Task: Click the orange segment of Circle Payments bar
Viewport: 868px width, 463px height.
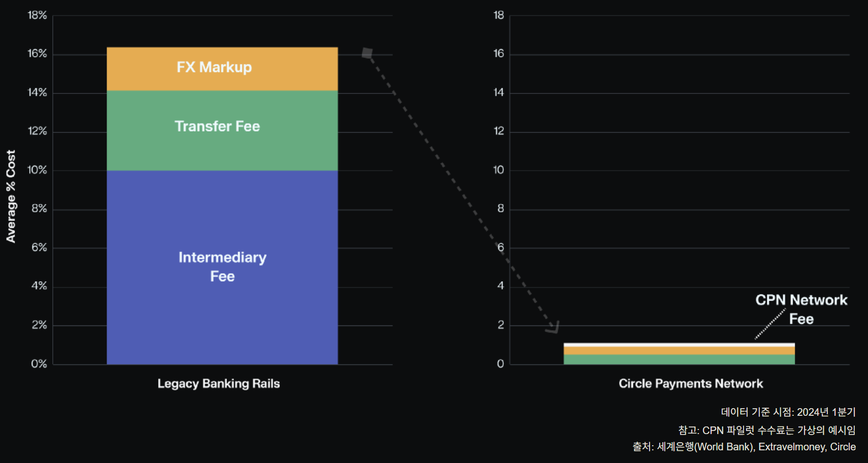Action: 679,351
